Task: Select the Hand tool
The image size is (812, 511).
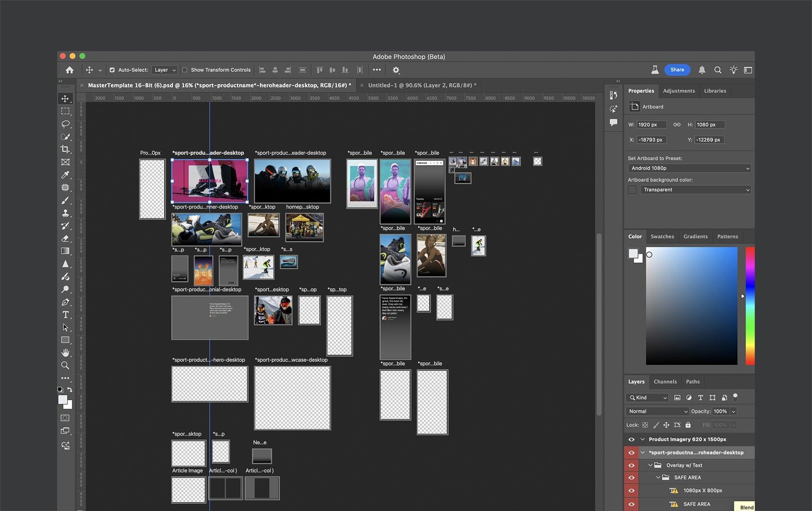Action: (x=65, y=353)
